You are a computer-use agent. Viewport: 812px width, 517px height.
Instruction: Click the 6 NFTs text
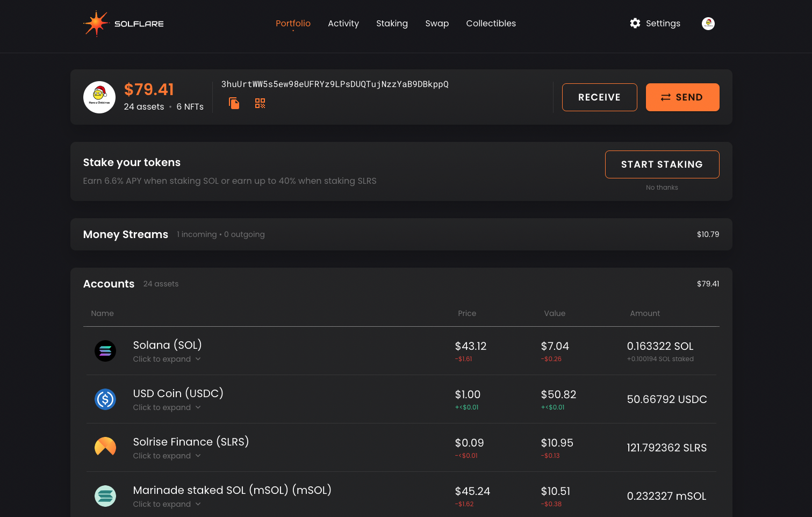(x=190, y=107)
